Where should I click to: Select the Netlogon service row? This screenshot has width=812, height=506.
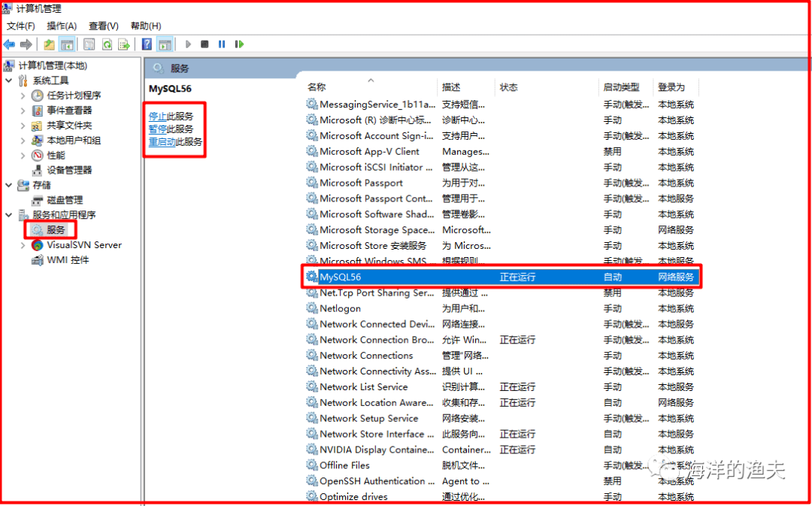[x=501, y=309]
